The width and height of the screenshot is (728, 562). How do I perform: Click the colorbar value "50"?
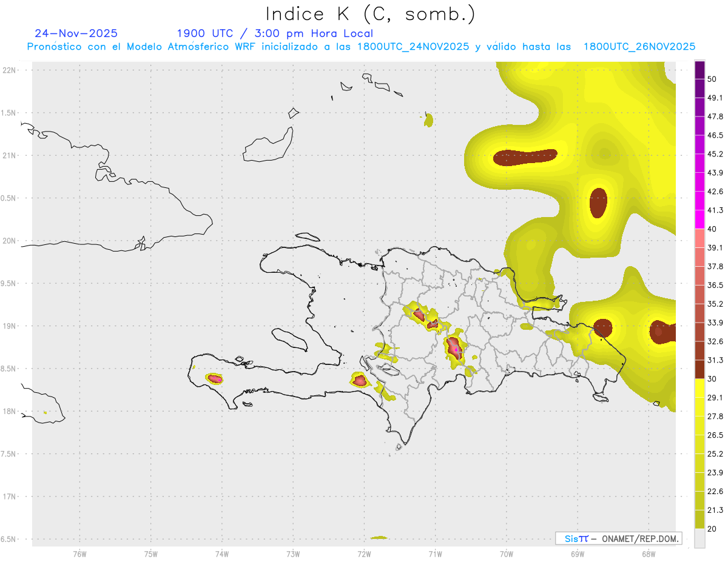(712, 79)
